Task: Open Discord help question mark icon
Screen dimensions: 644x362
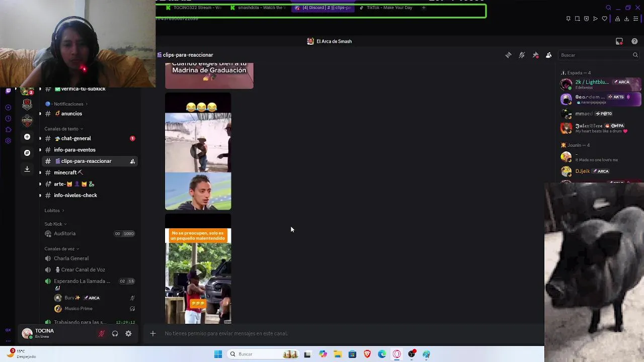Action: (634, 41)
